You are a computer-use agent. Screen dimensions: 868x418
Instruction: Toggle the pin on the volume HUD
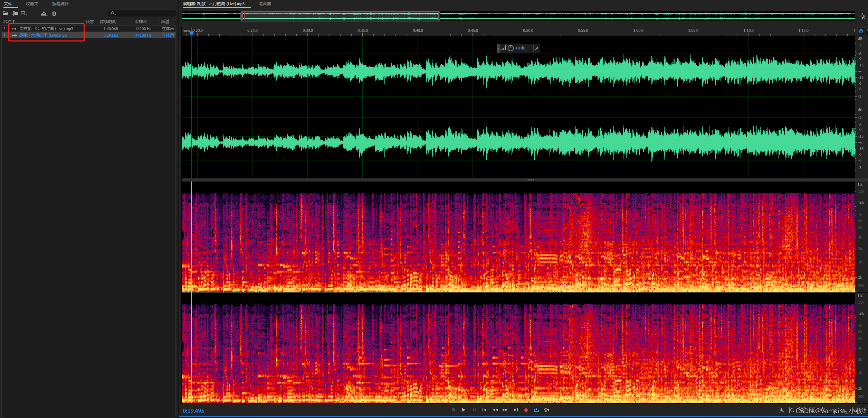[x=536, y=48]
